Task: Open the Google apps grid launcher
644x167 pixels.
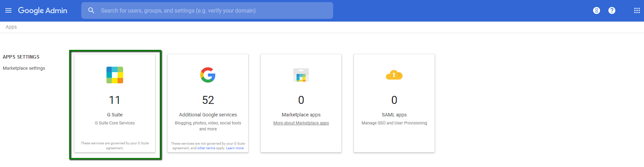Action: click(637, 10)
